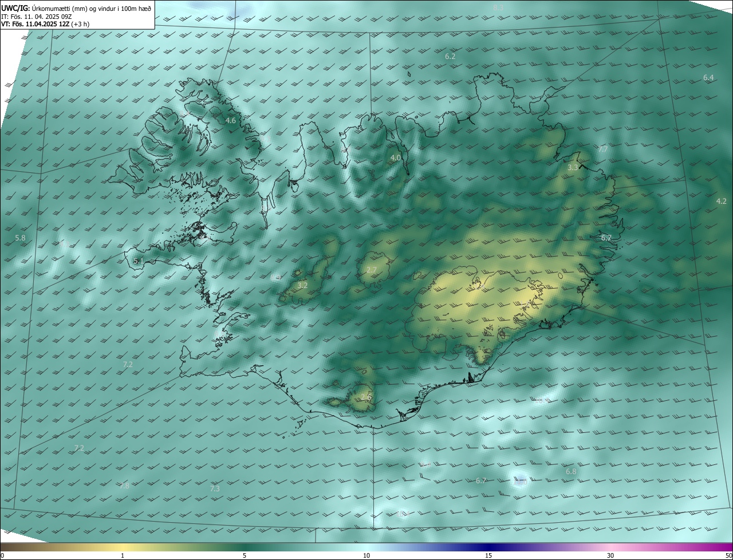The image size is (733, 560).
Task: Click the colorbar tick label 1
Action: [123, 555]
